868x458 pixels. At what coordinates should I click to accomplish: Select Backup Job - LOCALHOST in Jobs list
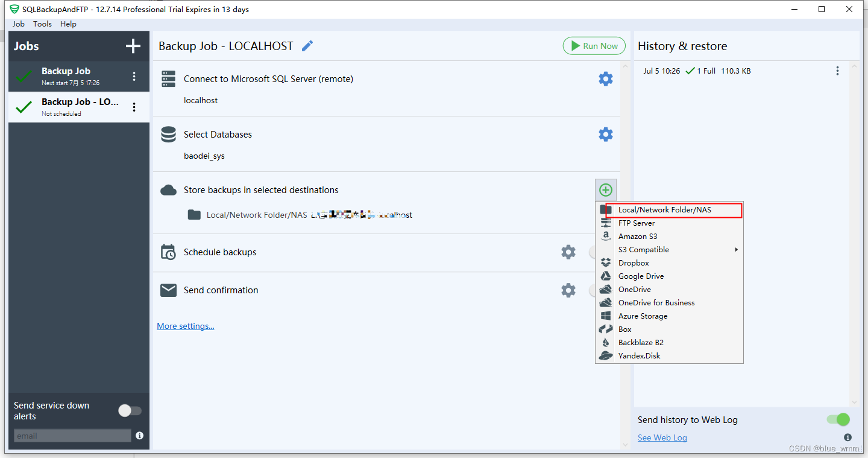pos(79,107)
